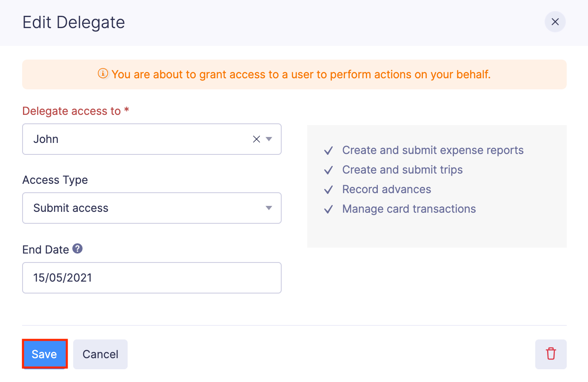Click the End Date help question mark
This screenshot has height=382, width=588.
point(77,249)
